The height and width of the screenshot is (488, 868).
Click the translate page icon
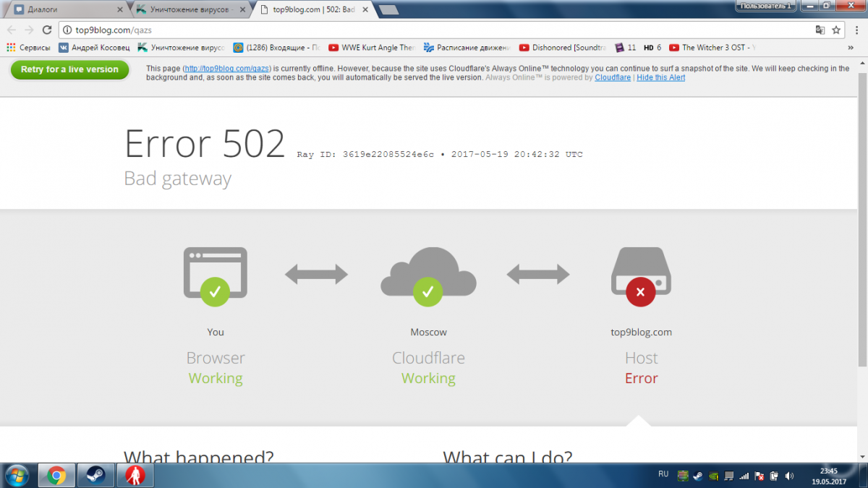point(820,30)
